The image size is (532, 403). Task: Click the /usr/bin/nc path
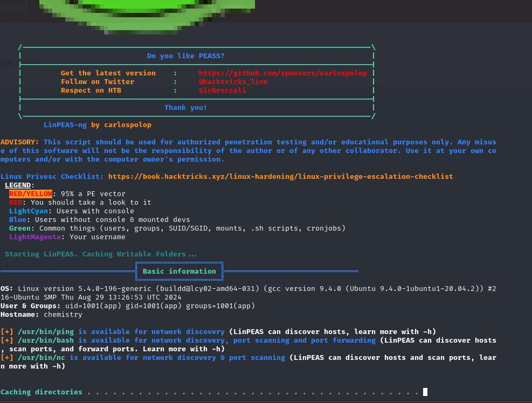click(x=42, y=358)
